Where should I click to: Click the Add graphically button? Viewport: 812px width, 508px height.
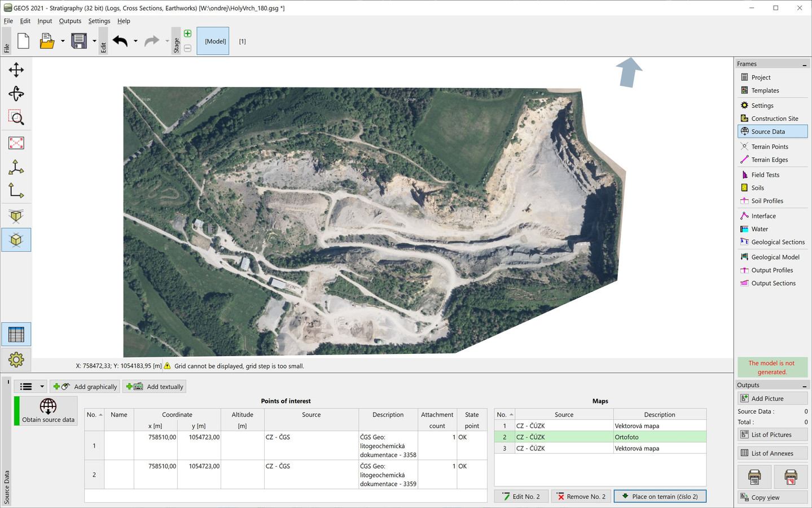(x=85, y=387)
